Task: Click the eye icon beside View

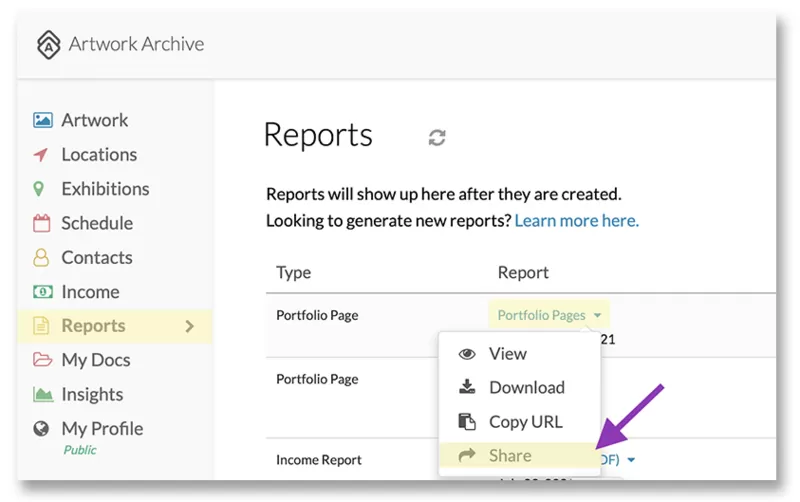Action: pos(467,354)
